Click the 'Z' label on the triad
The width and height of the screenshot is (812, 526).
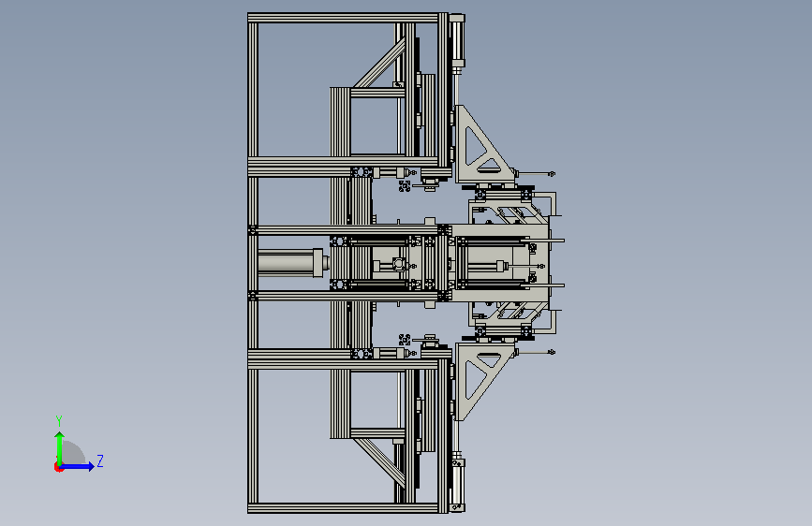coord(100,460)
